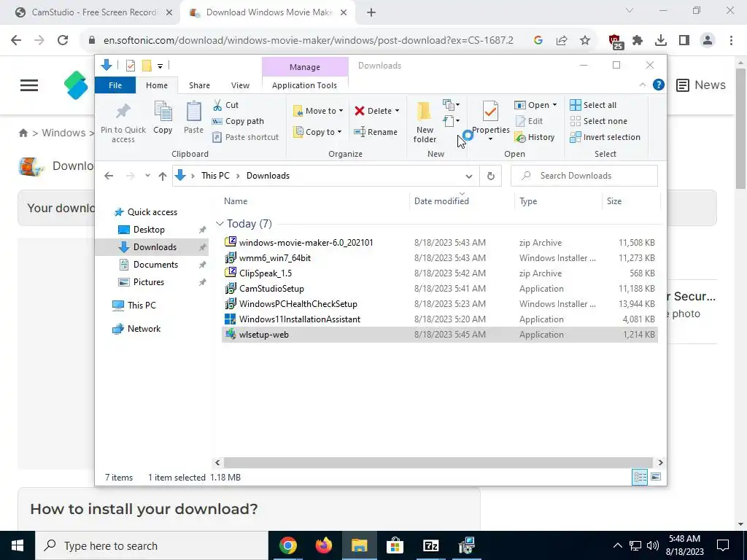Select Network in navigation pane
The height and width of the screenshot is (560, 747).
tap(144, 329)
